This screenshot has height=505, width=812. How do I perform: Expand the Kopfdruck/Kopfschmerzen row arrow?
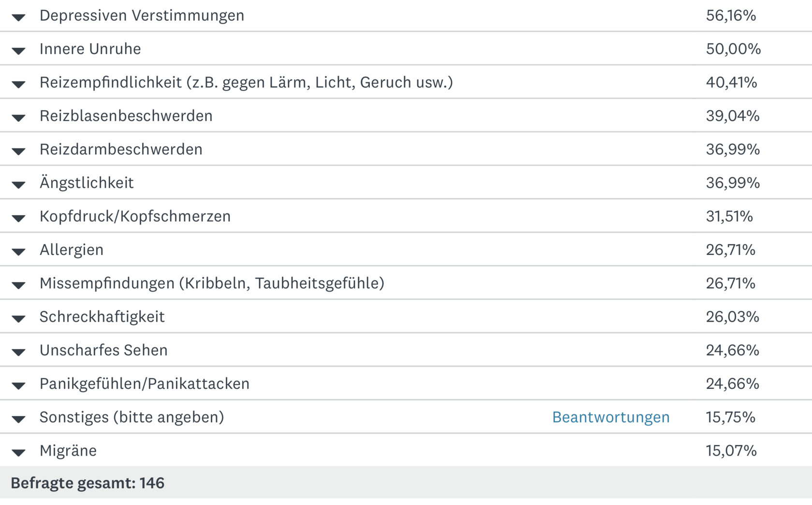pos(18,218)
